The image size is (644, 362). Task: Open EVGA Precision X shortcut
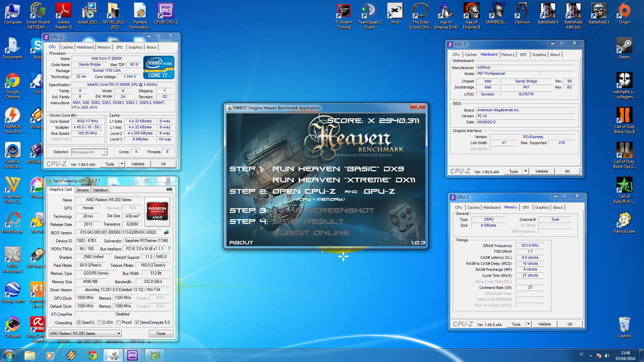click(x=13, y=260)
